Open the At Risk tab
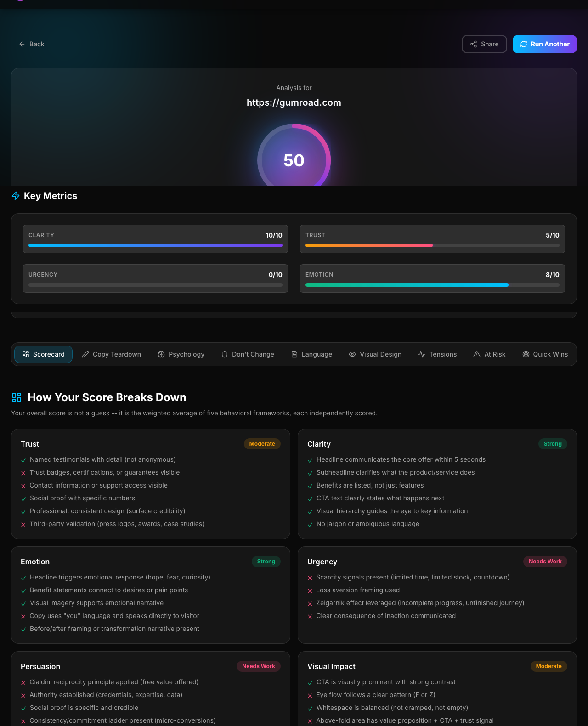The width and height of the screenshot is (588, 726). click(x=489, y=354)
